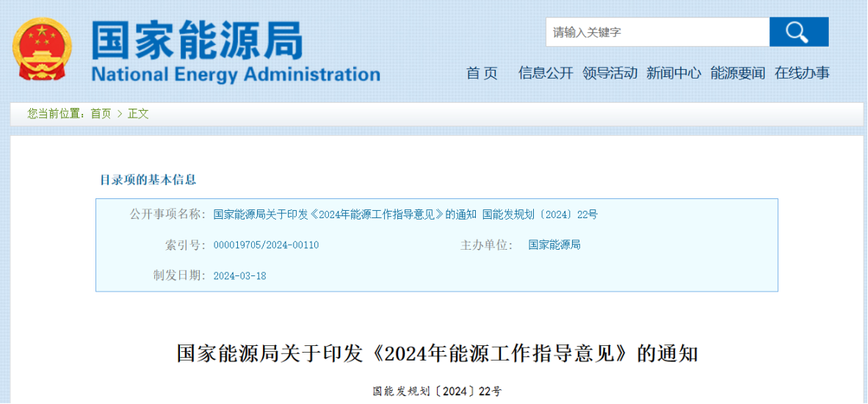Open the 首页 navigation item
The height and width of the screenshot is (404, 868).
point(482,73)
